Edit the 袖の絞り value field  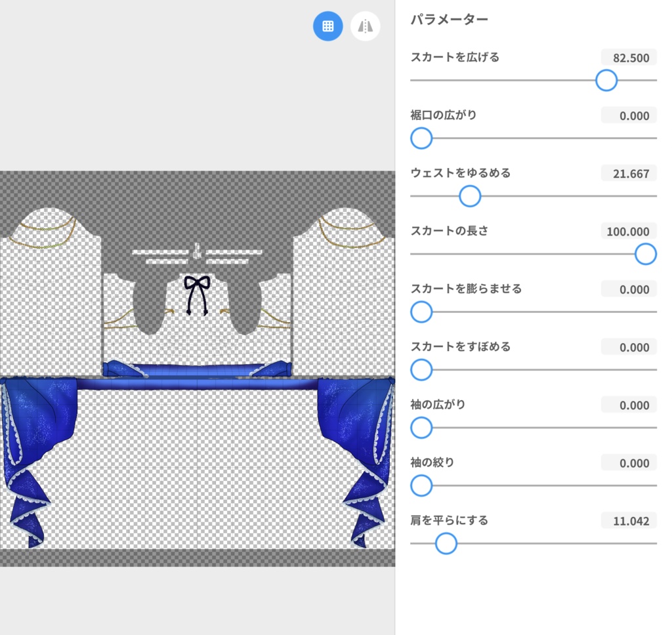tap(629, 462)
